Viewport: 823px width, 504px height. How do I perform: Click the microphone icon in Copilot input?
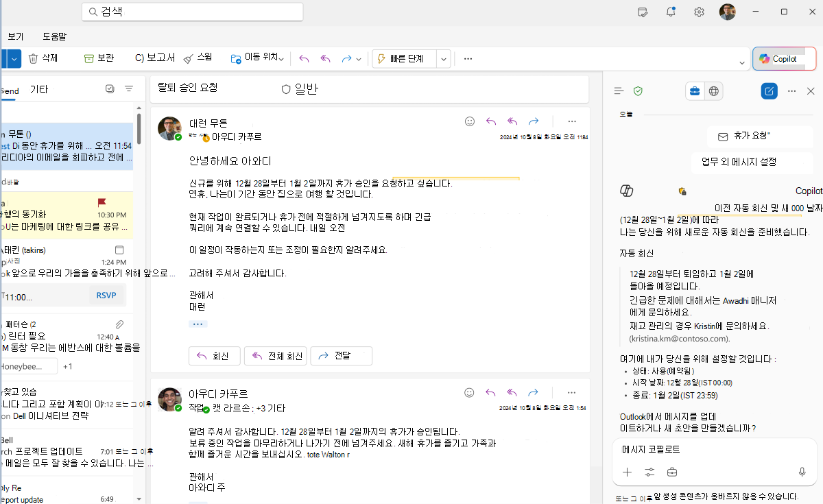[x=802, y=472]
